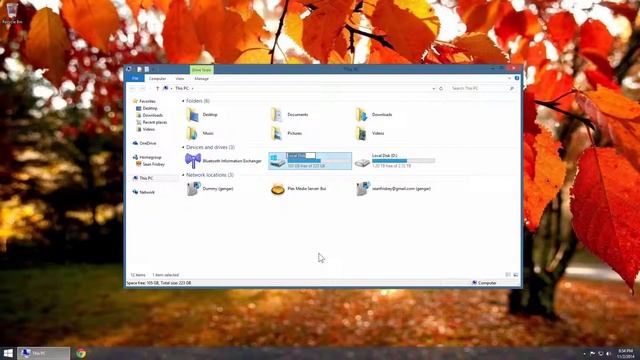640x360 pixels.
Task: Open the Pictures folder icon
Action: click(x=277, y=133)
